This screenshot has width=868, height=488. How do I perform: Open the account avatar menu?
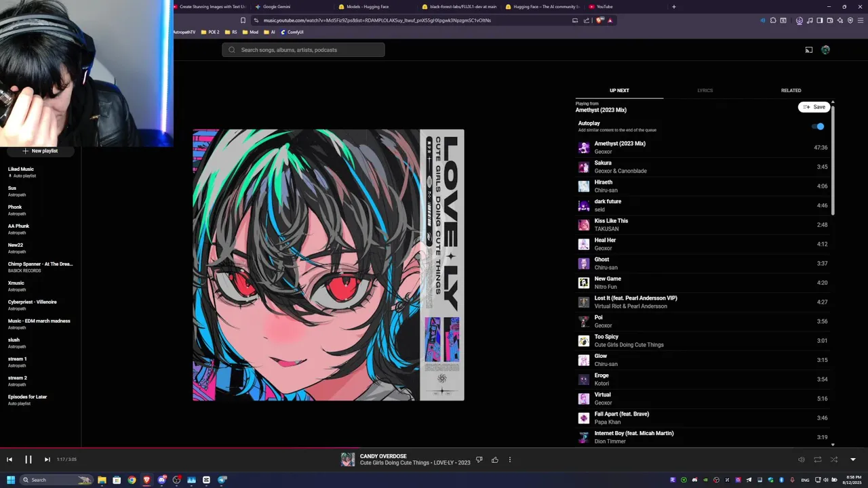coord(825,49)
